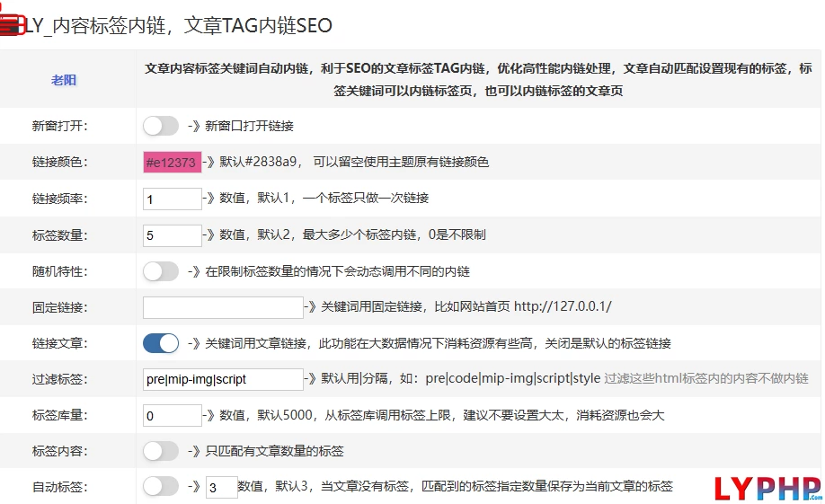
Task: Click the empty 固定链接 text field
Action: coord(223,307)
